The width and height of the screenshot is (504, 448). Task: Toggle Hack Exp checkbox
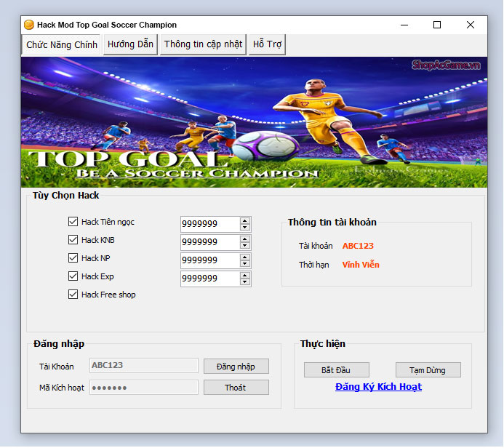coord(73,276)
